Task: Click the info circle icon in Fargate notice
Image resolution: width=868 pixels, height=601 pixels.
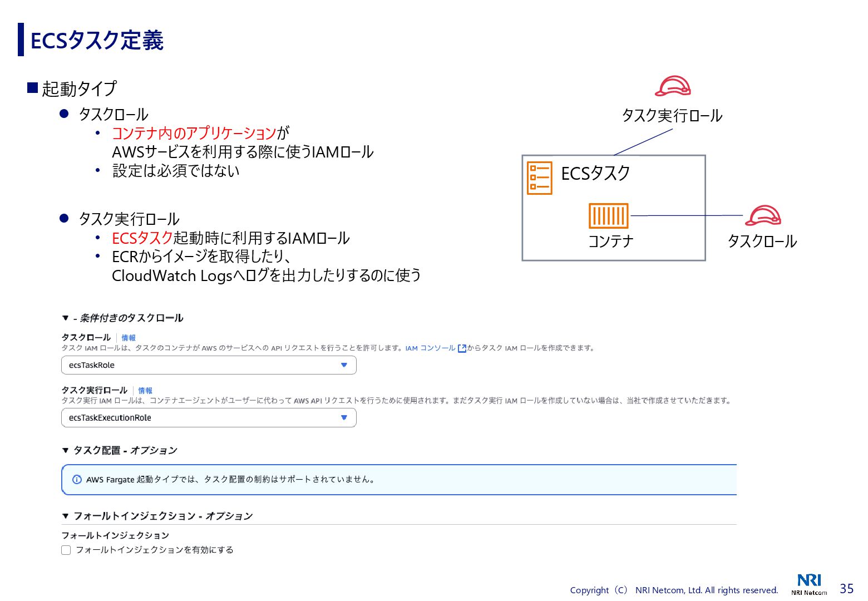Action: click(77, 480)
